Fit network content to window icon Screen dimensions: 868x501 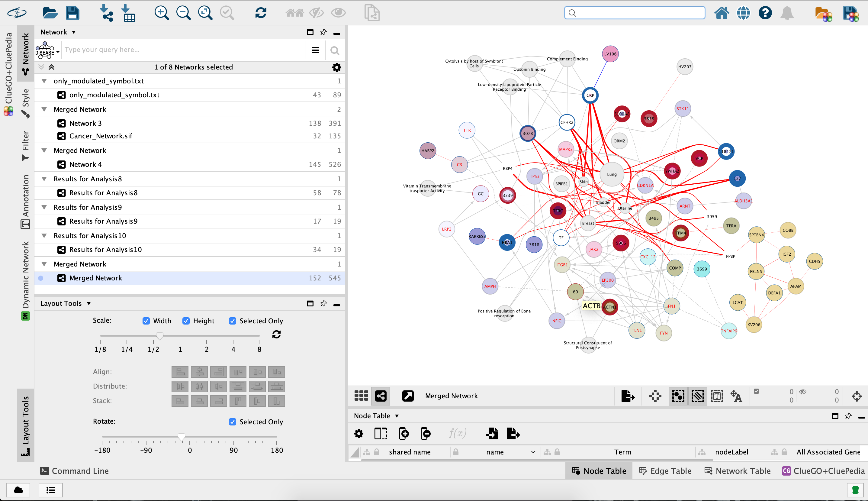(x=205, y=13)
